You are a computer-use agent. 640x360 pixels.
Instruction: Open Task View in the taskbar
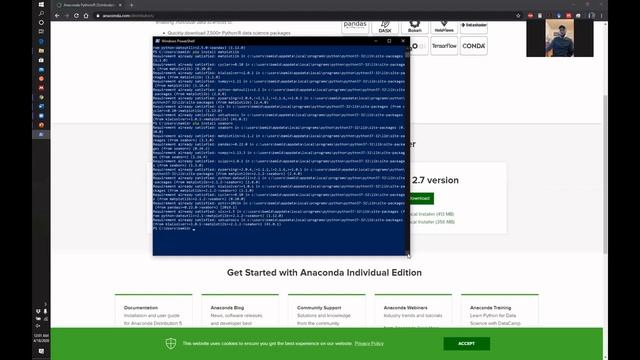coord(41,31)
